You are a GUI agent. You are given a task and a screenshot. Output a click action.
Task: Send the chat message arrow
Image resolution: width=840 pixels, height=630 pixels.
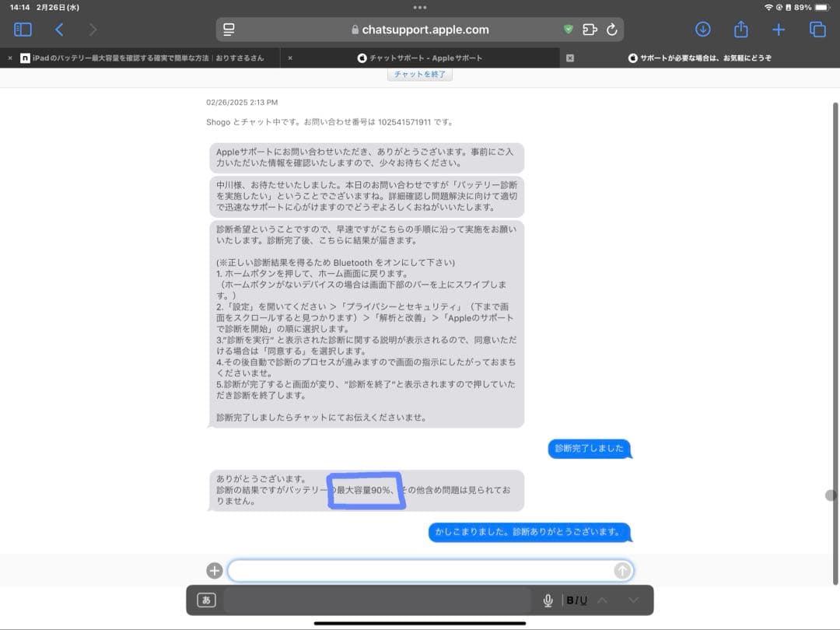[x=622, y=571]
